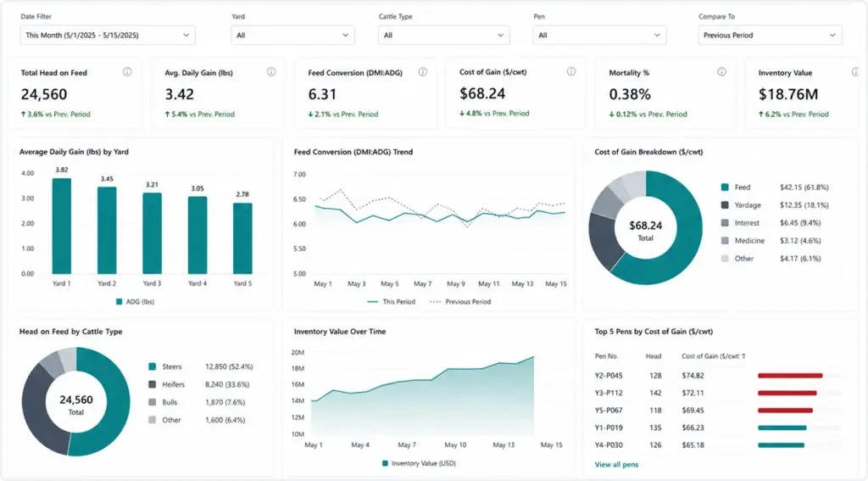Toggle ADG (lbs) legend marker
Screen dimensions: 868x481
(119, 302)
